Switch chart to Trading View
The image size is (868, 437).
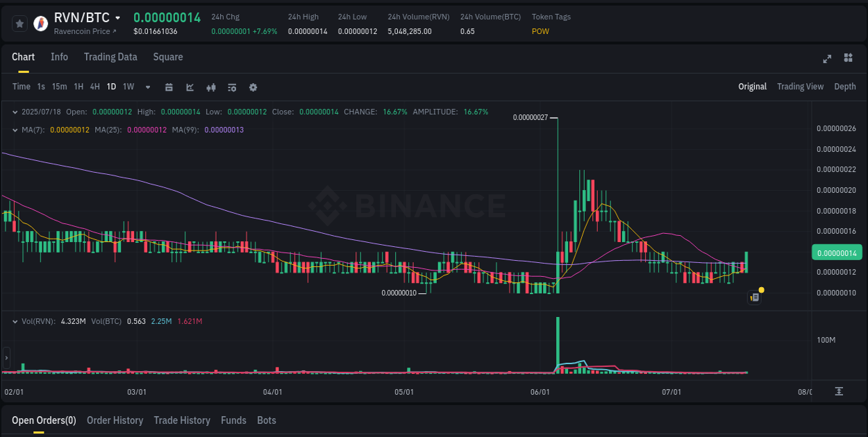800,87
